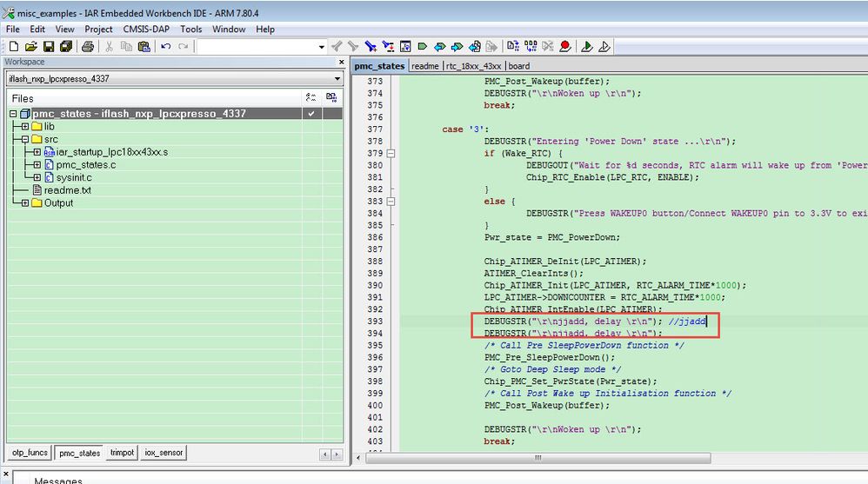Click Debug without Downloading icon
This screenshot has height=484, width=868.
[604, 46]
